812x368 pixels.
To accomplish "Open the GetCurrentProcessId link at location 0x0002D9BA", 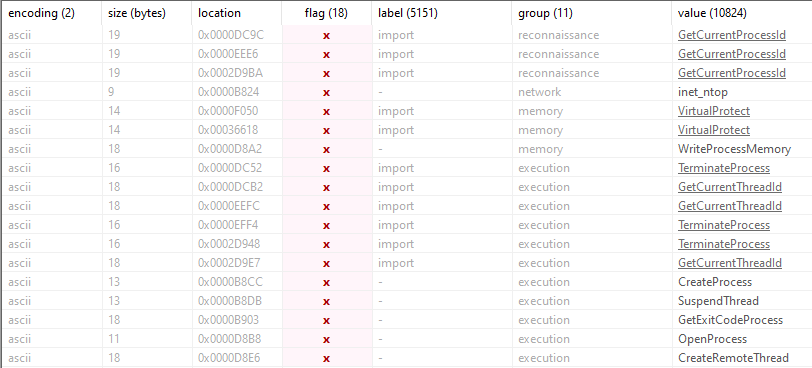I will coord(732,73).
